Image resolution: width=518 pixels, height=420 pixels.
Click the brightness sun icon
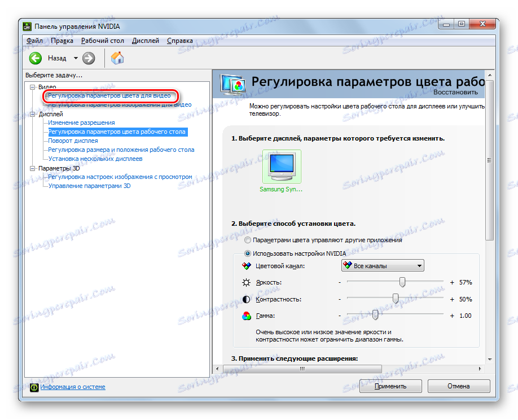click(x=247, y=282)
